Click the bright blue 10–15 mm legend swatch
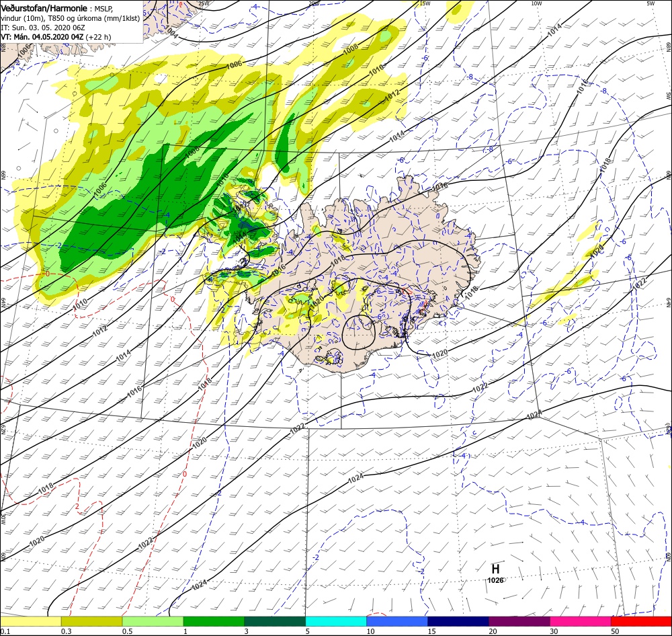This screenshot has height=636, width=672. pyautogui.click(x=397, y=621)
